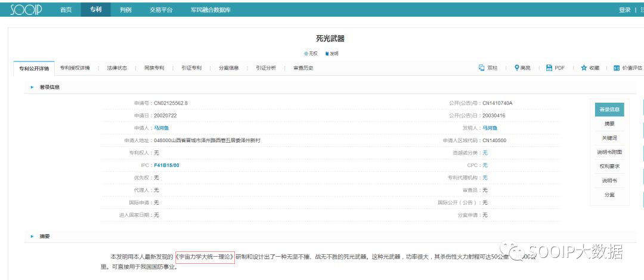This screenshot has height=280, width=644.
Task: Click application date 20020722
Action: (166, 116)
